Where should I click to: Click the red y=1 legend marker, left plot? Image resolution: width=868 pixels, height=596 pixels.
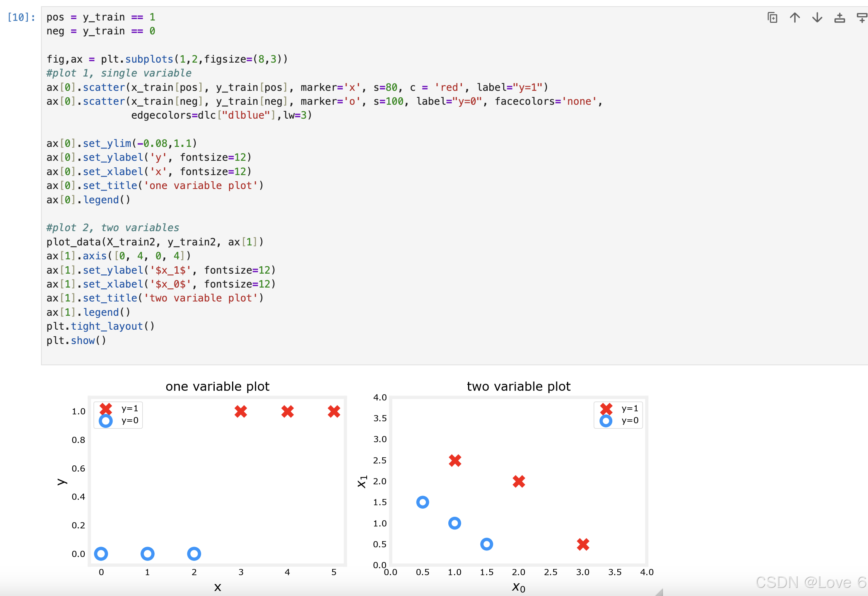pyautogui.click(x=106, y=409)
